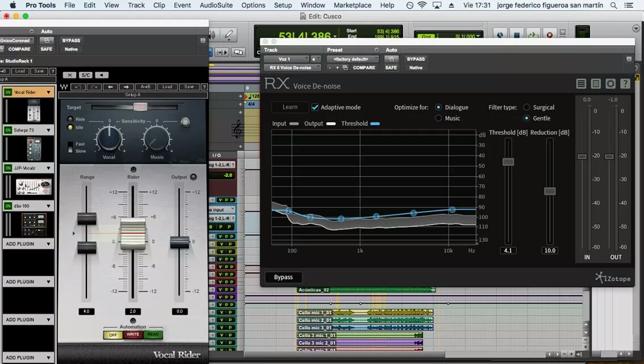Toggle the IN button on Scheps 73 slot
The height and width of the screenshot is (364, 644).
pyautogui.click(x=8, y=130)
